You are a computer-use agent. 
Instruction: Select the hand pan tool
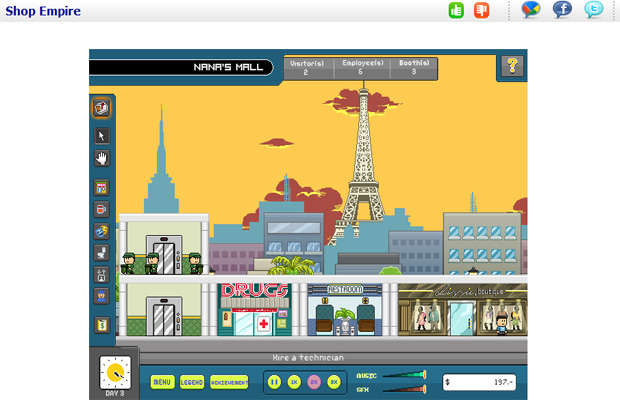[102, 158]
